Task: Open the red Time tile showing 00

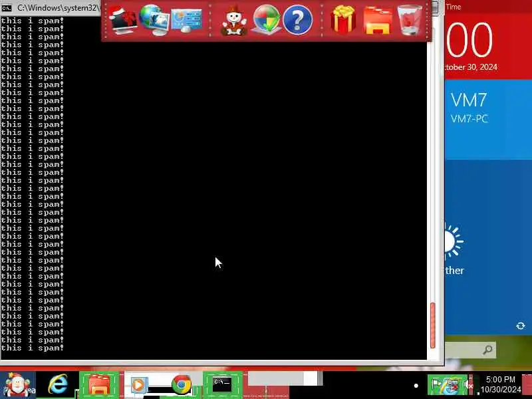Action: 488,41
